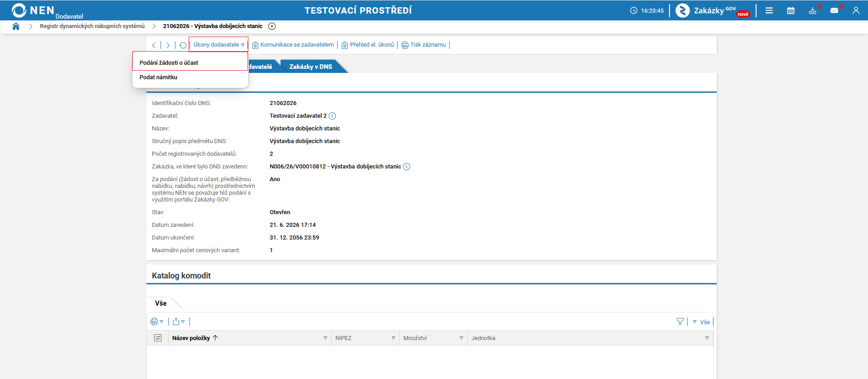Go to the home page icon
The image size is (868, 379).
[x=16, y=26]
